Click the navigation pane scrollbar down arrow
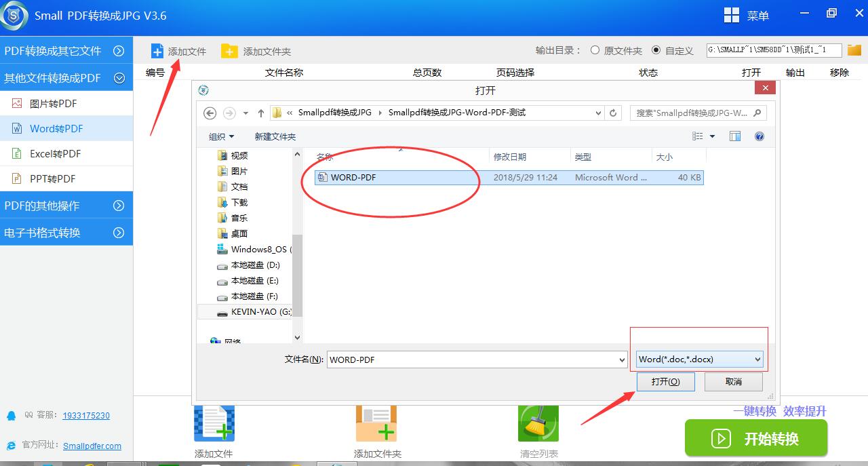868x466 pixels. point(297,337)
